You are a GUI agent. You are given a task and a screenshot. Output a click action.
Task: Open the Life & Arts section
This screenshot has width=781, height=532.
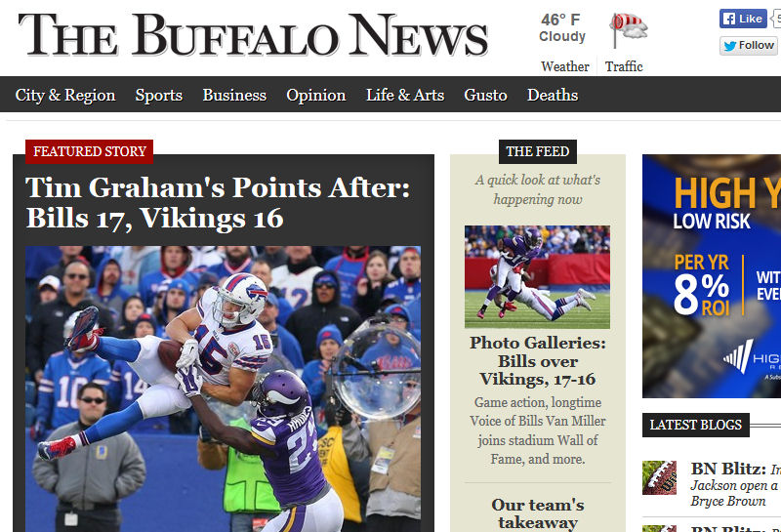[x=405, y=95]
